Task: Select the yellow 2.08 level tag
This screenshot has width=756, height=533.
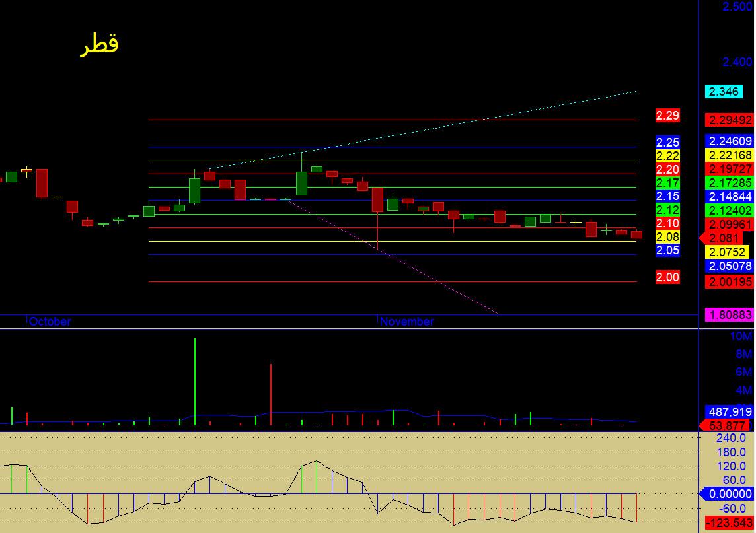Action: [667, 237]
